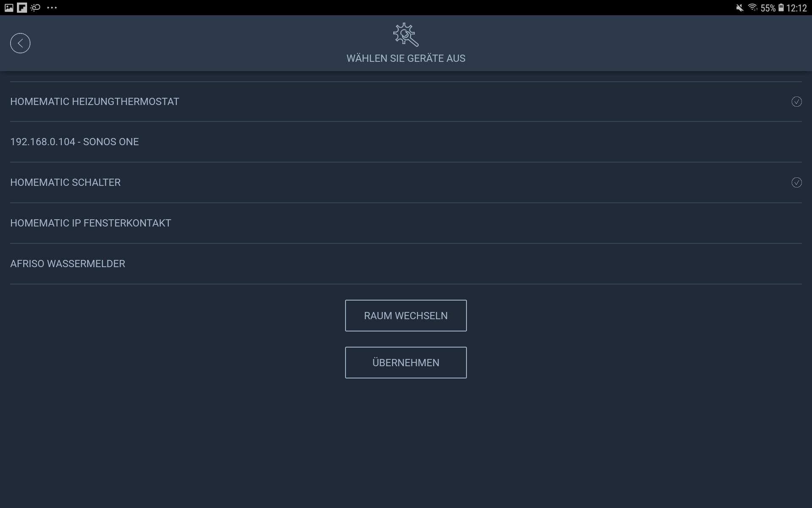812x508 pixels.
Task: Tap the Wi-Fi status icon
Action: click(752, 8)
